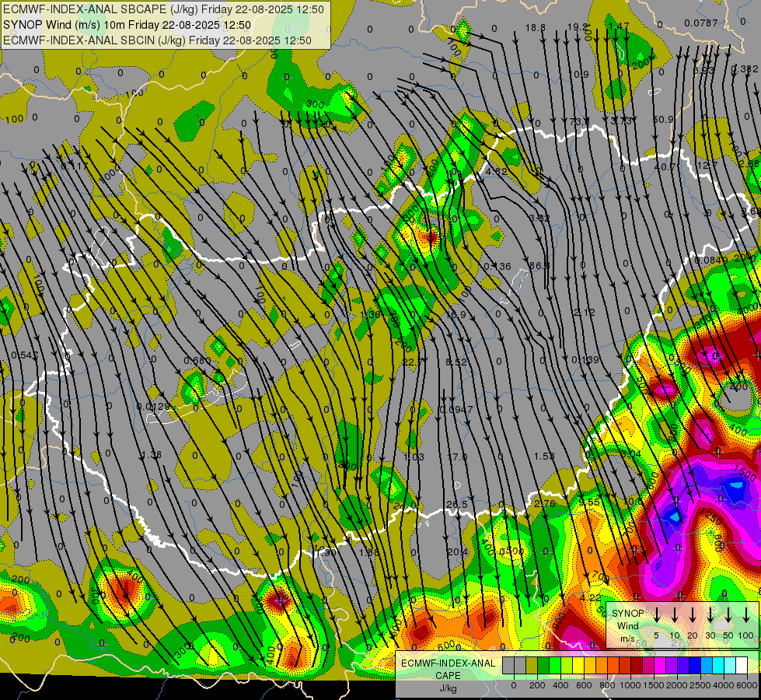
Task: Click the '8.52' value on the map
Action: [456, 362]
